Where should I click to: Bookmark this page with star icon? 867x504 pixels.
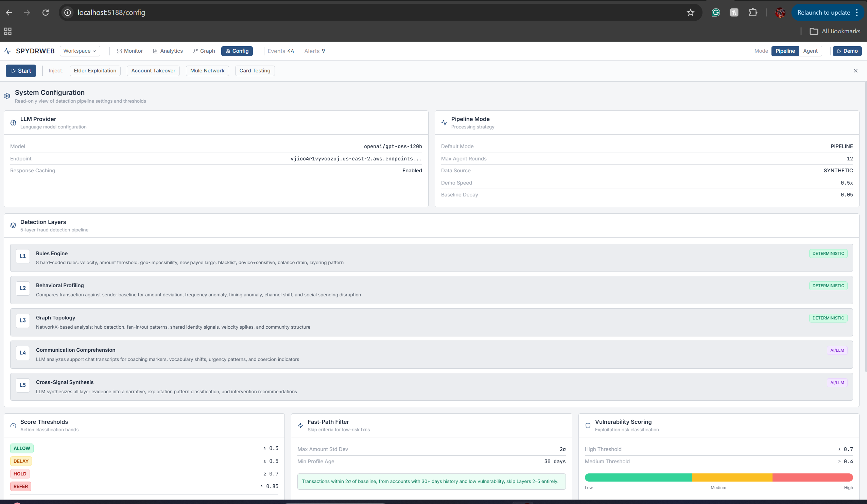pos(690,13)
